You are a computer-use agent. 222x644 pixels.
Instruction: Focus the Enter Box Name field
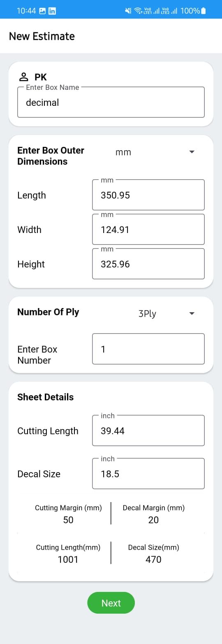(111, 102)
